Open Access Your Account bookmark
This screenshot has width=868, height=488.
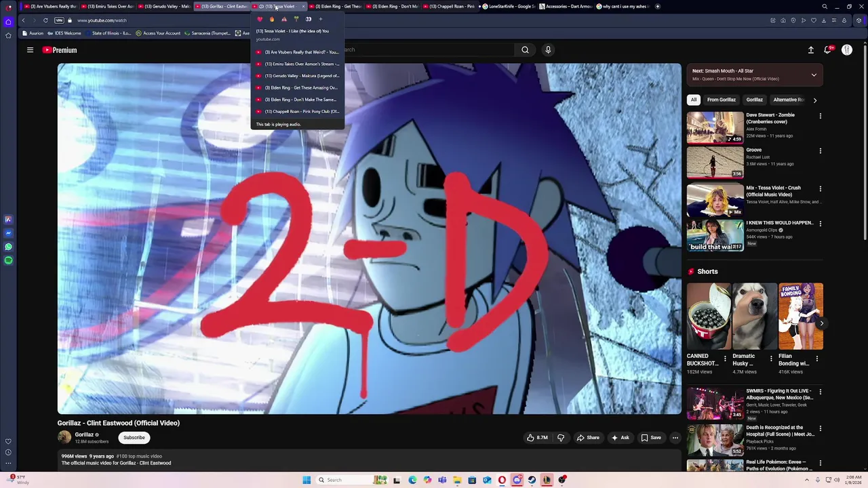(158, 33)
